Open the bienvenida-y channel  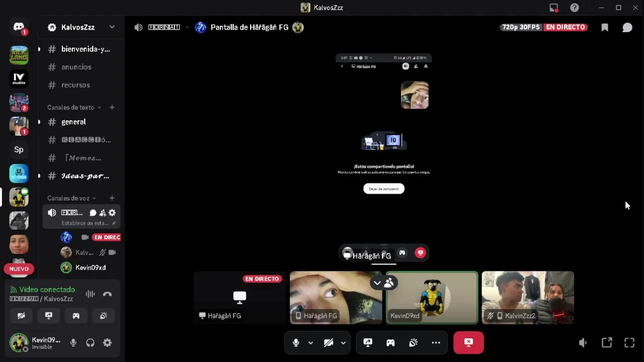tap(82, 49)
